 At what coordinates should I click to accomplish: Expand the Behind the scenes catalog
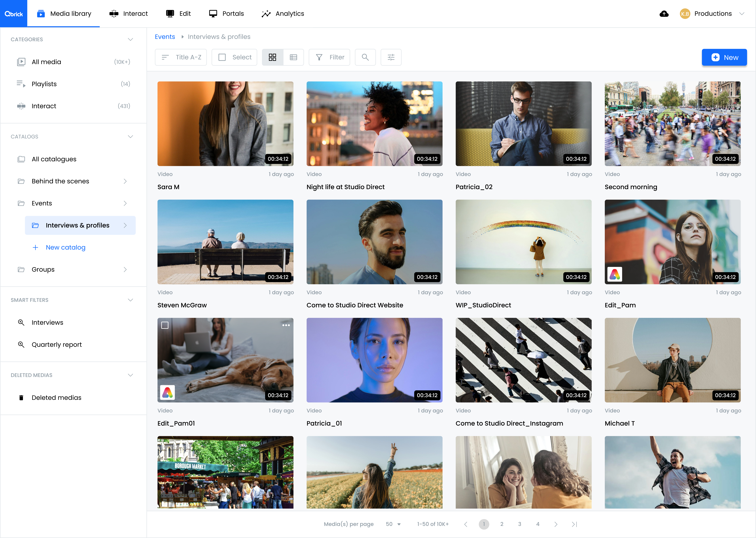[x=125, y=181]
